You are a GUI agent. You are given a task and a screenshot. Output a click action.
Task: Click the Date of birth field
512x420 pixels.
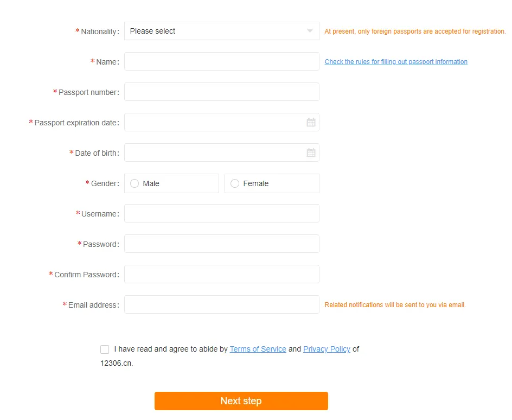(x=214, y=152)
